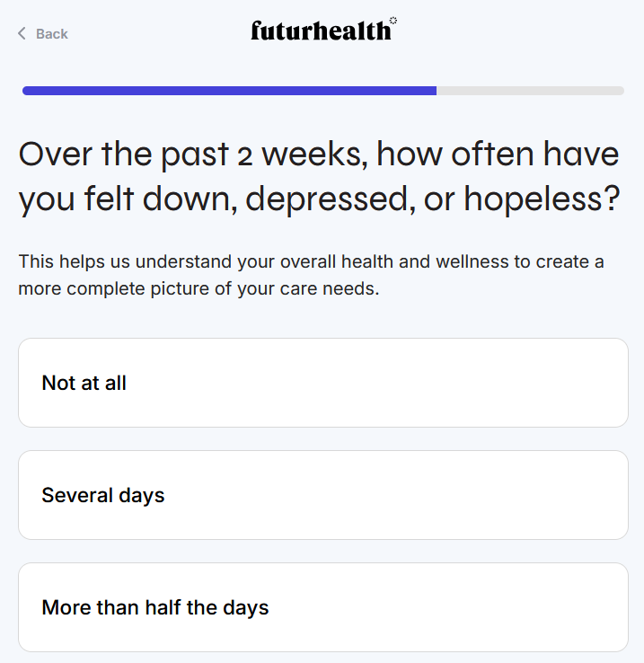Click the futurhealth logo wordmark

pos(321,31)
